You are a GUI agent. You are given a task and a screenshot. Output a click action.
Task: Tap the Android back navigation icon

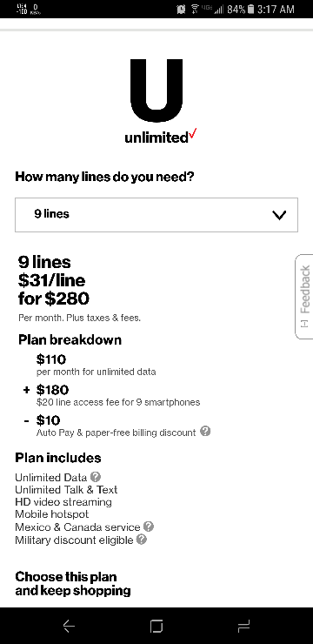[x=69, y=626]
